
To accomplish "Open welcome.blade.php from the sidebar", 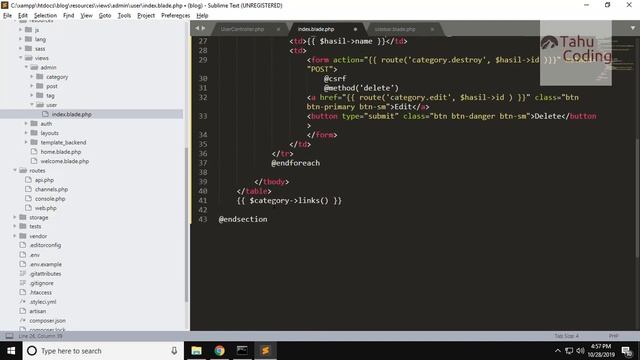I will tap(64, 161).
